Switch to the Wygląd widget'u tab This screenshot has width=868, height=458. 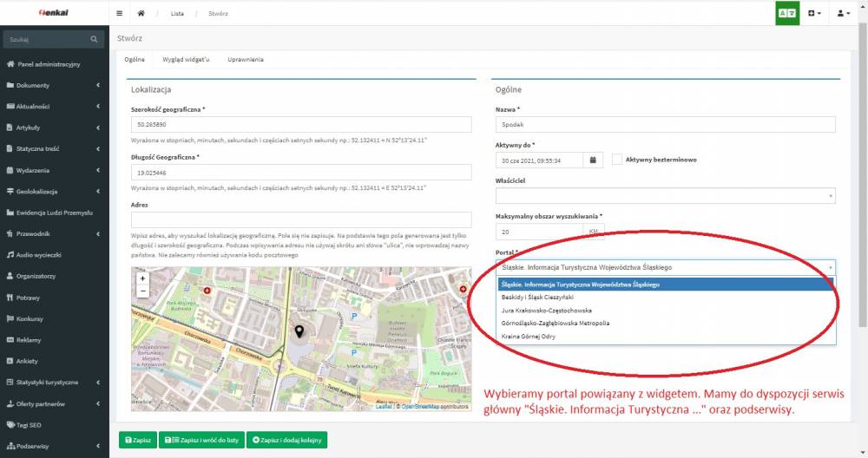(x=186, y=60)
